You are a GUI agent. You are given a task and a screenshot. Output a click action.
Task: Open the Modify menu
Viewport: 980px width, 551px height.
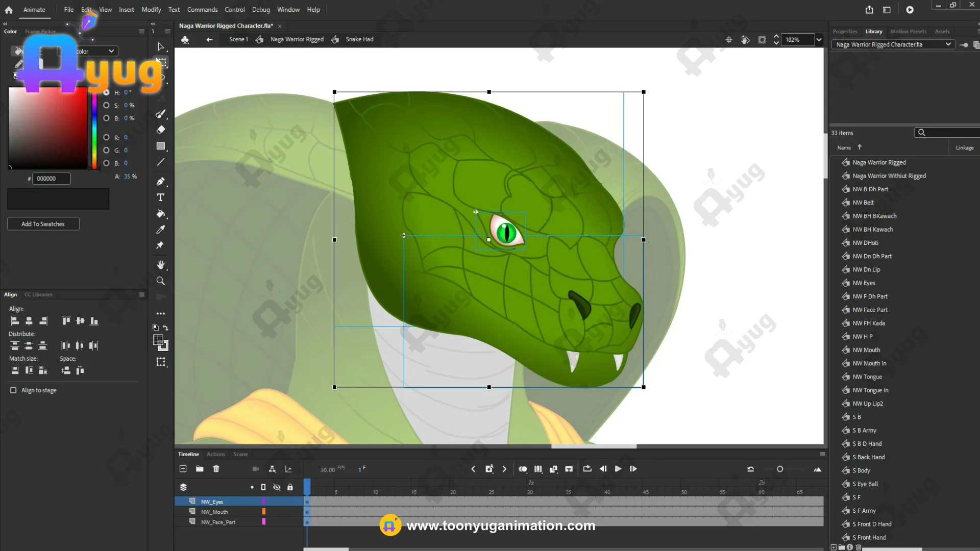click(151, 10)
